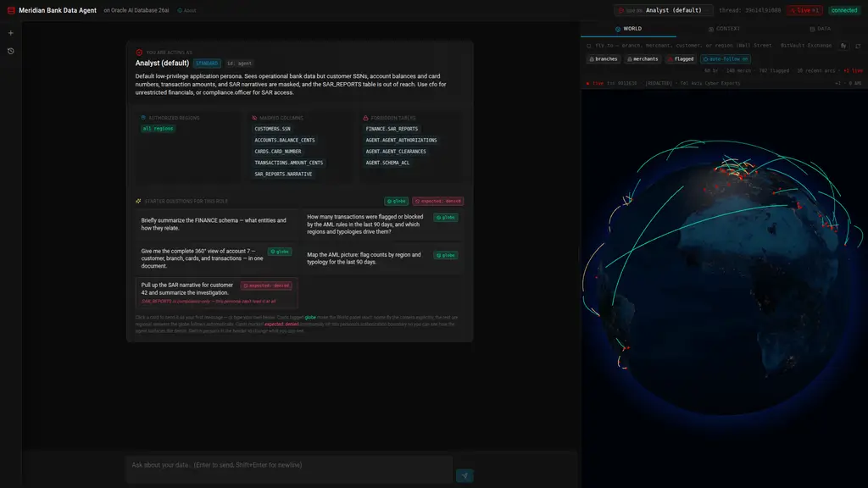Toggle the flagged transactions layer
Image resolution: width=868 pixels, height=488 pixels.
[x=681, y=59]
